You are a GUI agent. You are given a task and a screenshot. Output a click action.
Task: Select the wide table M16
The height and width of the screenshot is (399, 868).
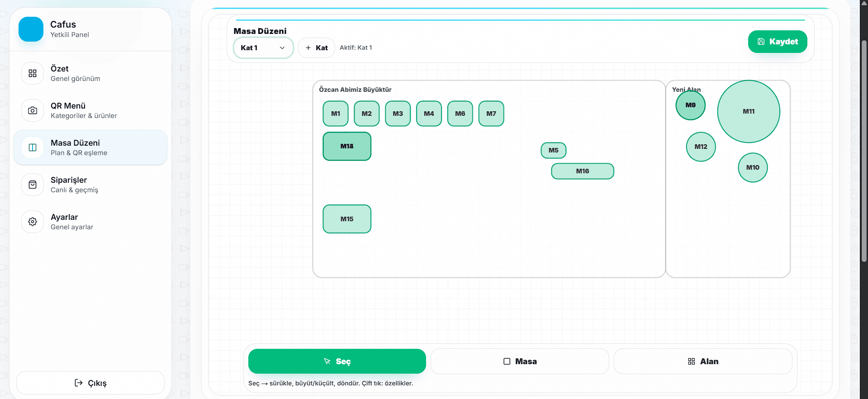pos(583,171)
